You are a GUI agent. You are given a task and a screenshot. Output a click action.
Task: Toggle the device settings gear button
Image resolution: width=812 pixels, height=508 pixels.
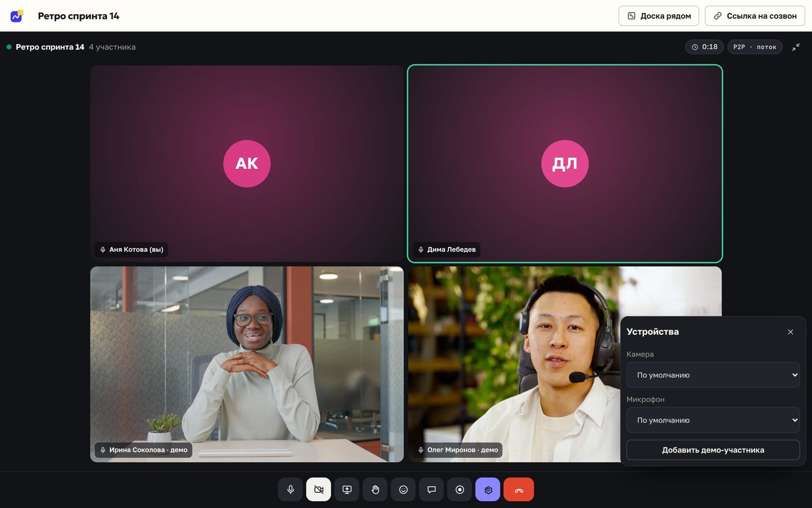pos(488,489)
